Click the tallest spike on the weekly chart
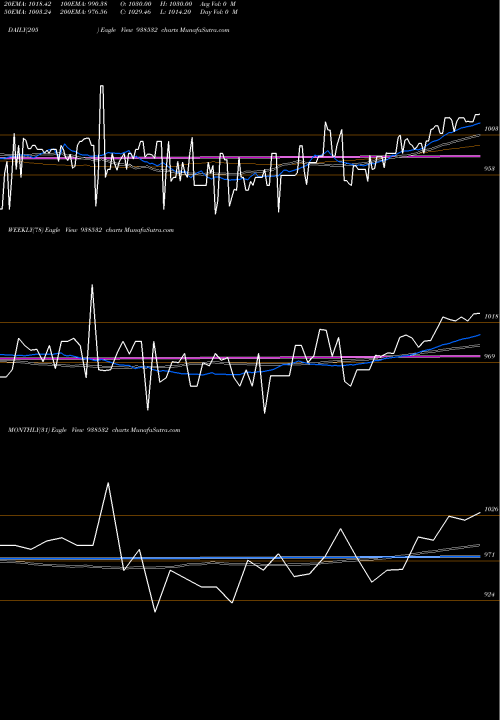 coord(92,285)
